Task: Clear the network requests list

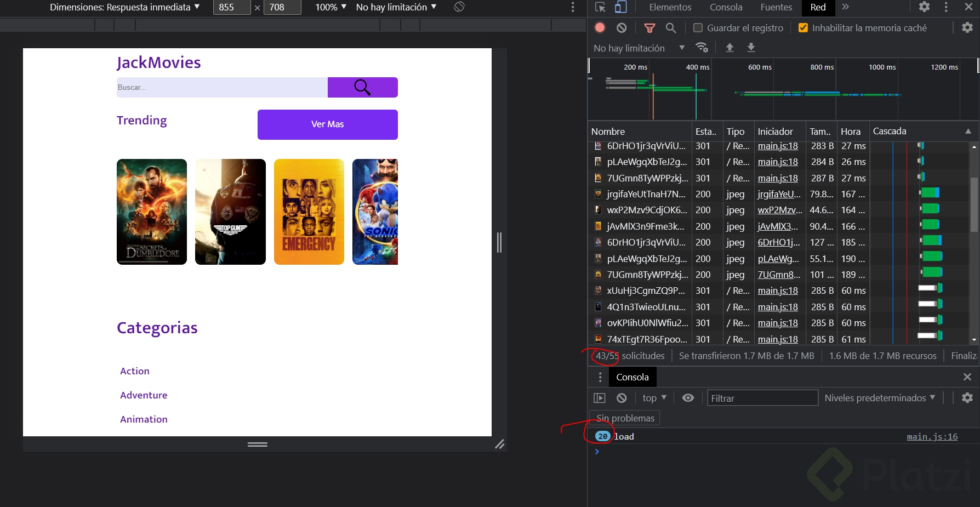Action: click(621, 27)
